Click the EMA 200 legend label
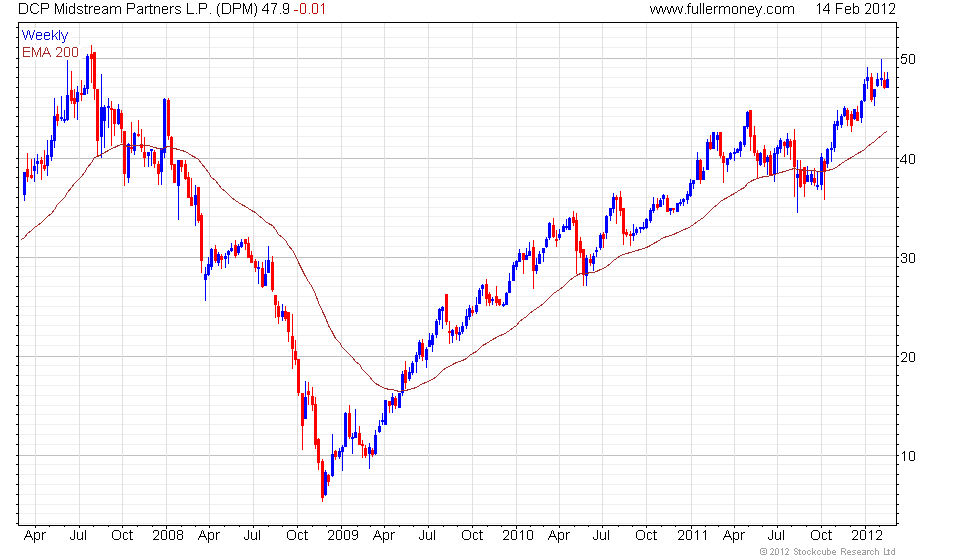980x560 pixels. [51, 52]
